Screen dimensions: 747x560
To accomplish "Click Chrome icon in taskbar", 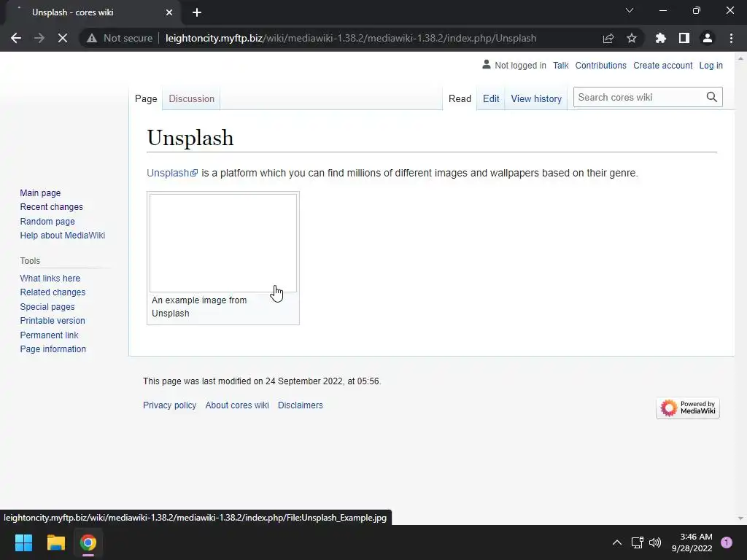I will [x=88, y=542].
